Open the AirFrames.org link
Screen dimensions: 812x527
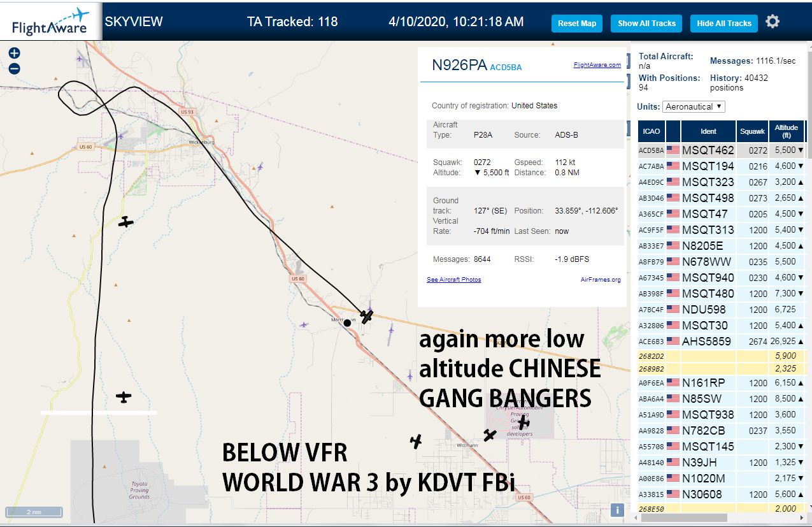(x=601, y=280)
